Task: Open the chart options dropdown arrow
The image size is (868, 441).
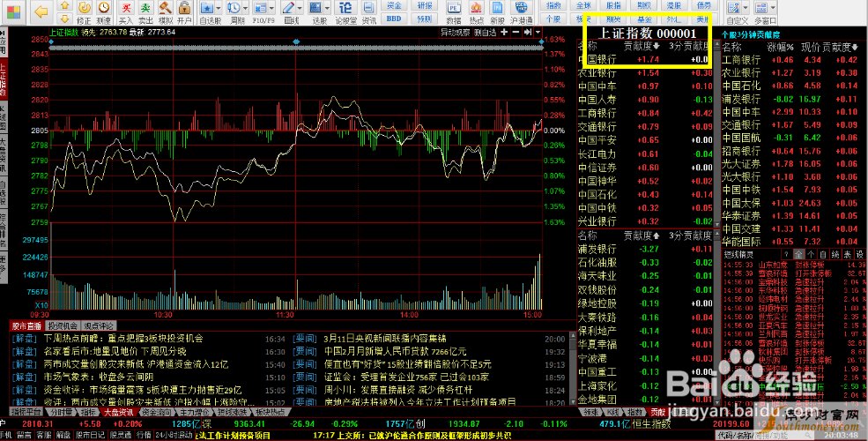Action: (x=538, y=32)
